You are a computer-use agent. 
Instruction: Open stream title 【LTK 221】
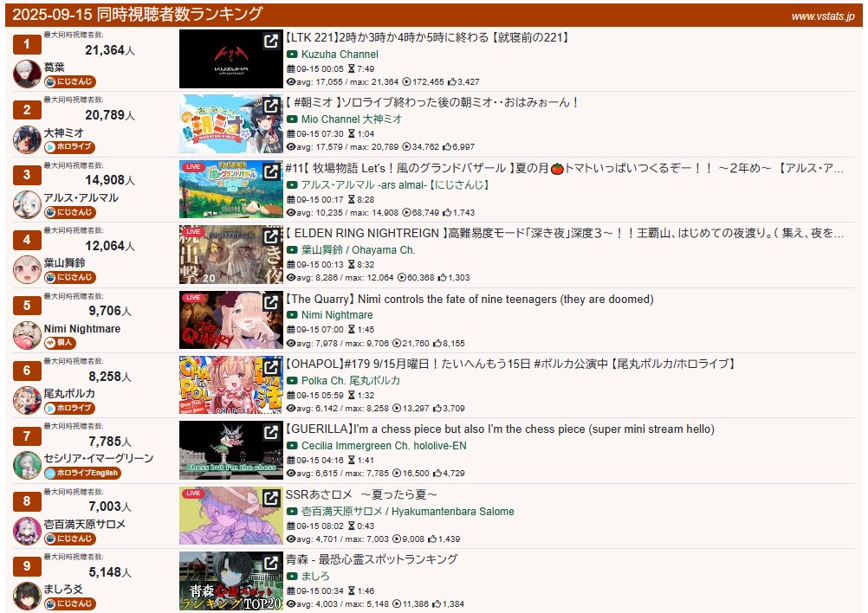(427, 37)
